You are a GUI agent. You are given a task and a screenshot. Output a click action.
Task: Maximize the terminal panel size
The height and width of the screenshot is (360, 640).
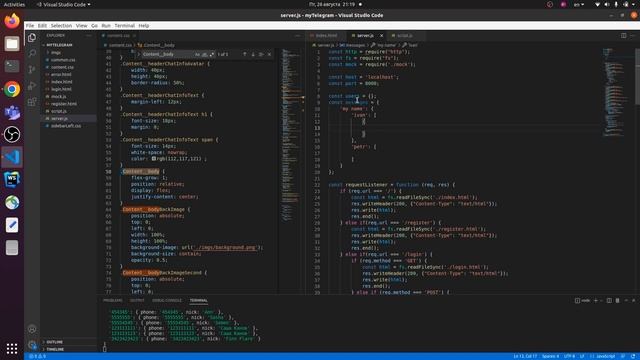[x=626, y=300]
